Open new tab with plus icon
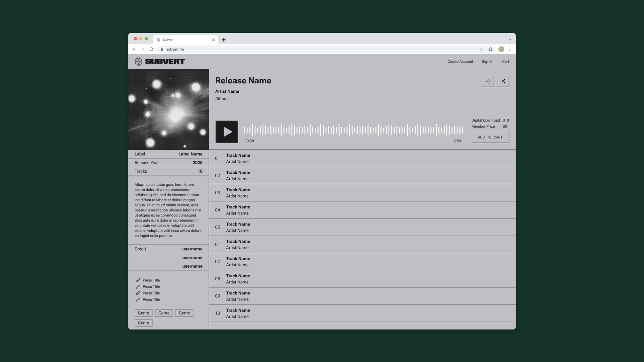Screen dimensions: 644x362 224,40
